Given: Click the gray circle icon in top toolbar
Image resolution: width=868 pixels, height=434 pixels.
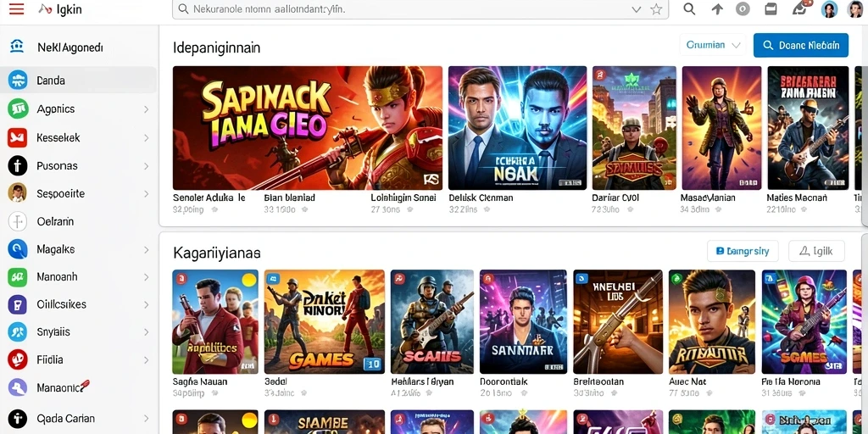Looking at the screenshot, I should click(743, 8).
